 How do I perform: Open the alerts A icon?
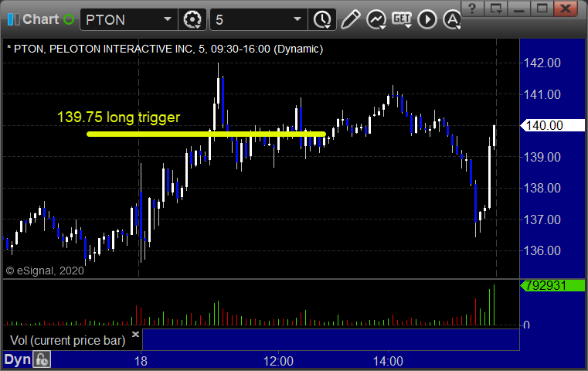[x=452, y=19]
